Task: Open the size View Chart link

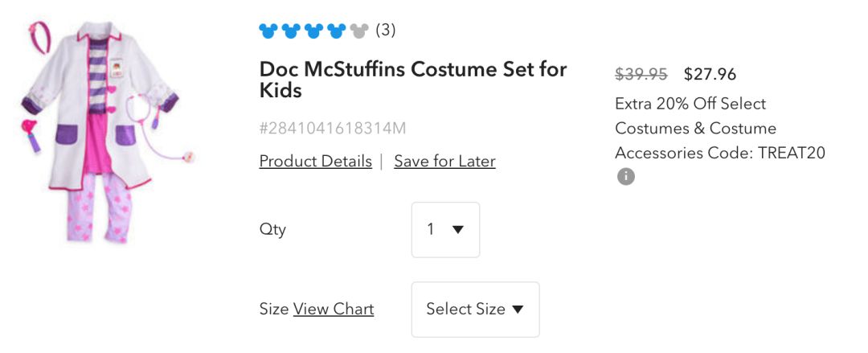Action: click(334, 310)
